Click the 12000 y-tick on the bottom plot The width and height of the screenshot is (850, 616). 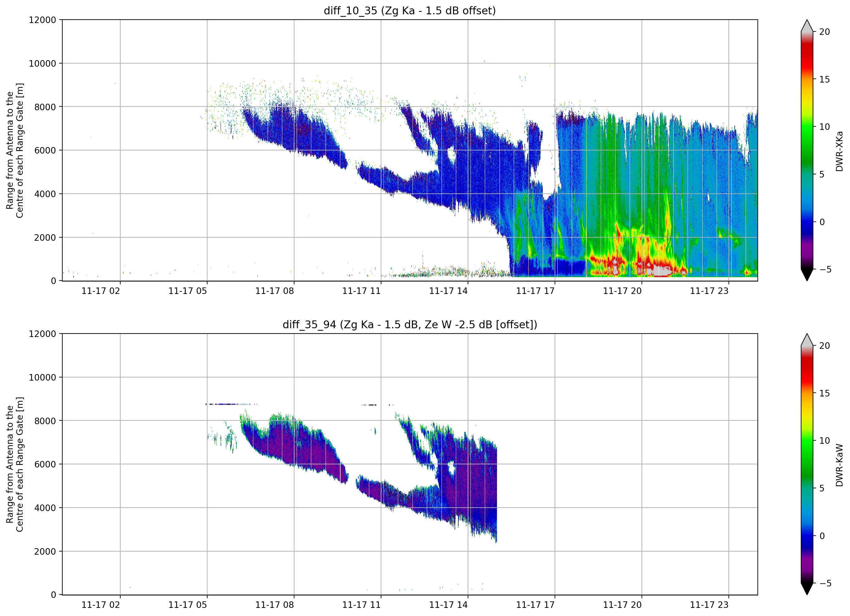tap(42, 334)
